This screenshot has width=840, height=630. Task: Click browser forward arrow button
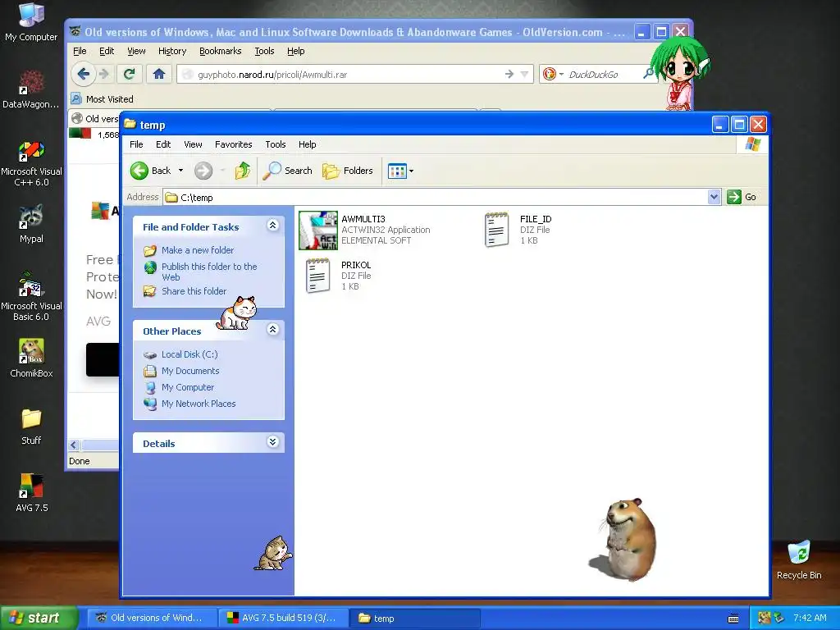pyautogui.click(x=104, y=74)
